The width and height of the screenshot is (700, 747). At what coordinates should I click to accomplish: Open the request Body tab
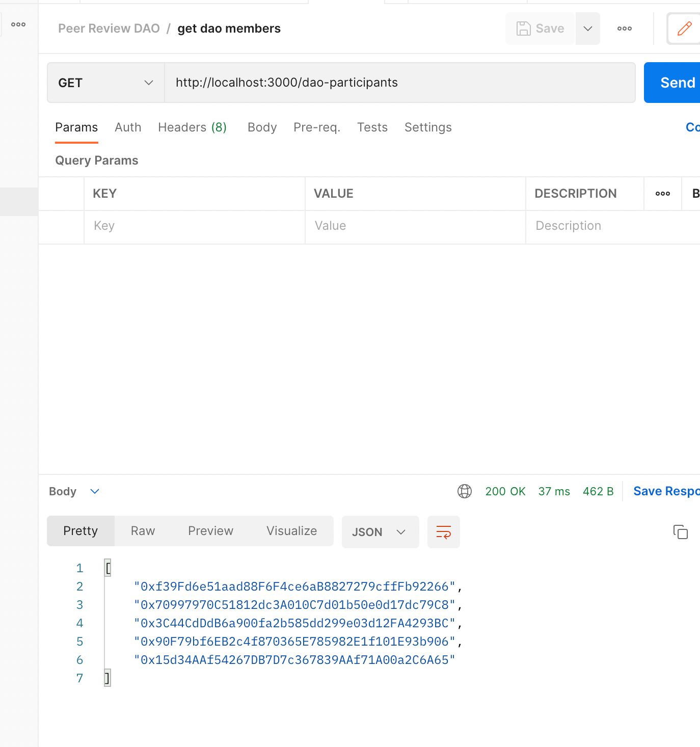point(262,127)
